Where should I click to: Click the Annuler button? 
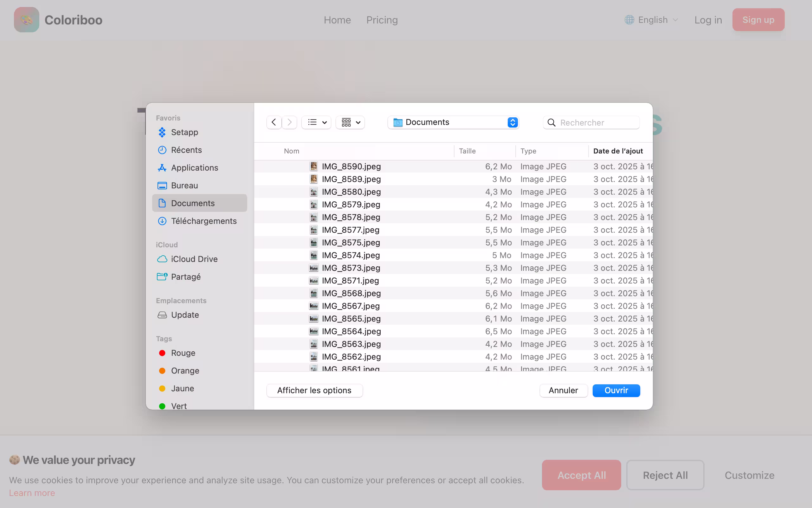[563, 390]
